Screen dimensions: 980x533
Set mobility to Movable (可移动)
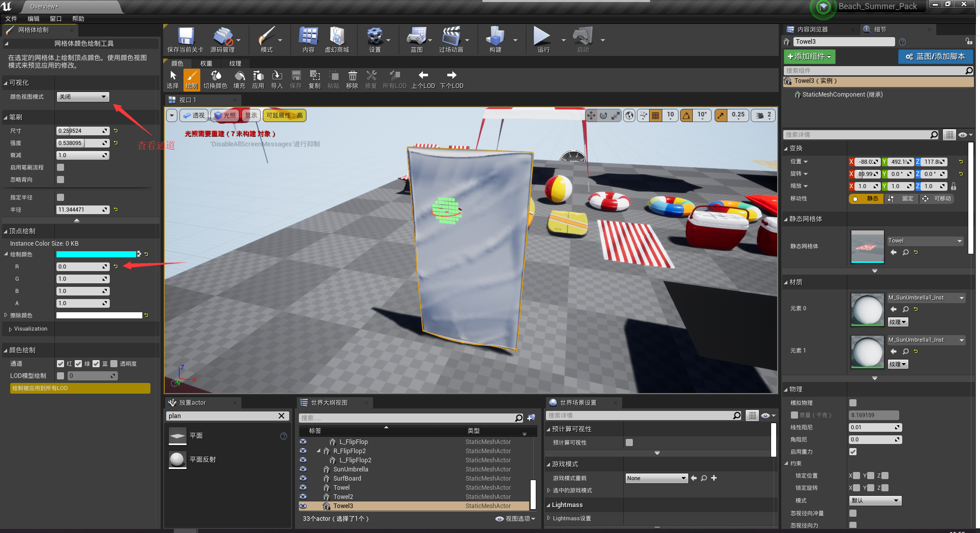(937, 199)
